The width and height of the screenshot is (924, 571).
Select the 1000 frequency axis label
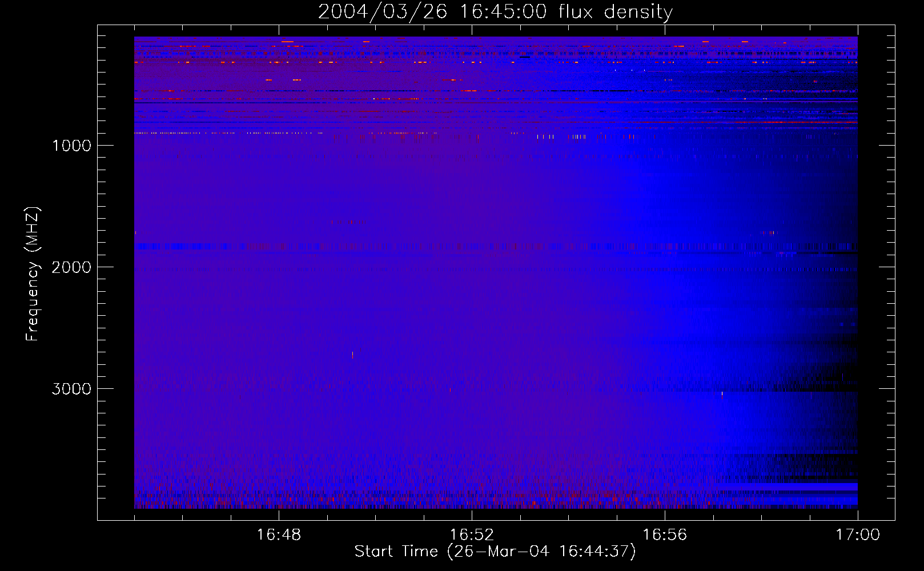pos(71,146)
